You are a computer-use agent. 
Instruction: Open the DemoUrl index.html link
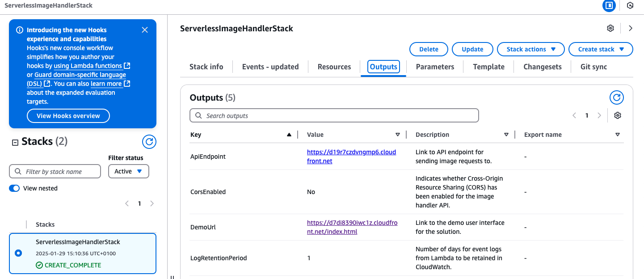pyautogui.click(x=352, y=227)
